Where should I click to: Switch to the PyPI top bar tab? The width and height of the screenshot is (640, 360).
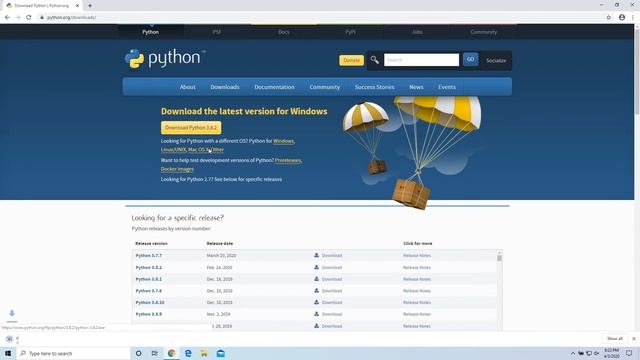pyautogui.click(x=350, y=32)
